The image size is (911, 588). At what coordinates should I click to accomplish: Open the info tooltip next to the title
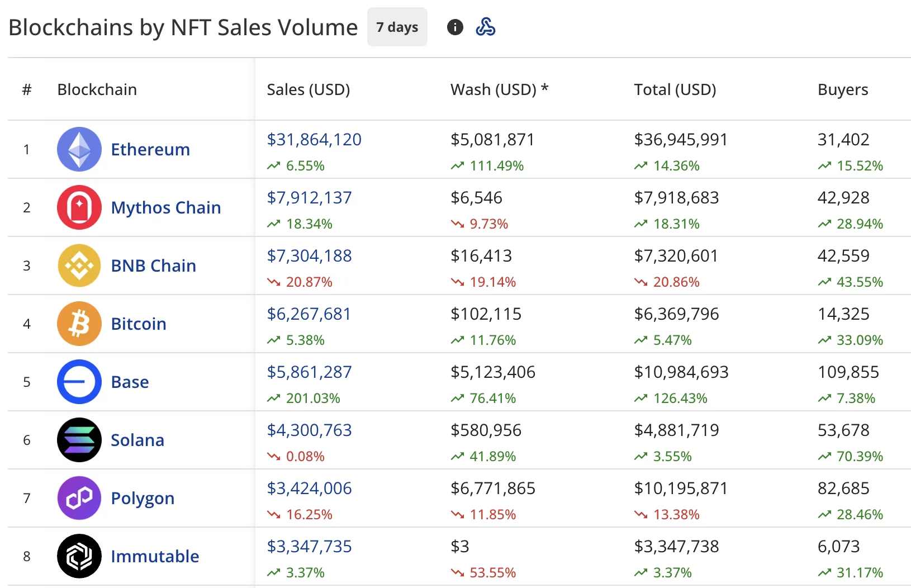pos(455,26)
